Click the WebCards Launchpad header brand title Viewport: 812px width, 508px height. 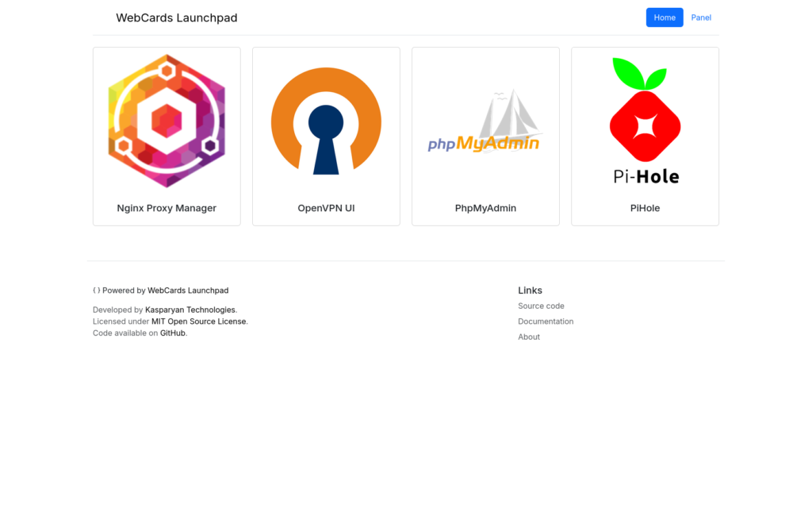[176, 17]
